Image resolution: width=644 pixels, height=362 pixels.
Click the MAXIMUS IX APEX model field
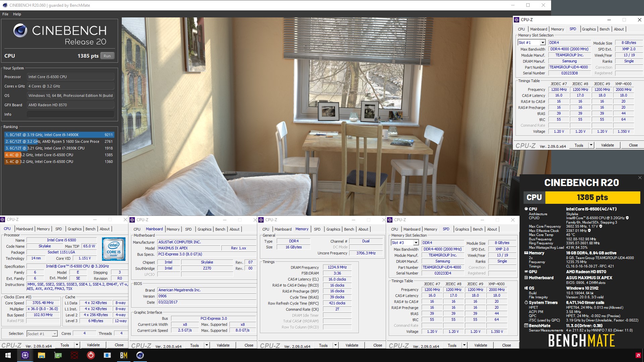tap(189, 248)
